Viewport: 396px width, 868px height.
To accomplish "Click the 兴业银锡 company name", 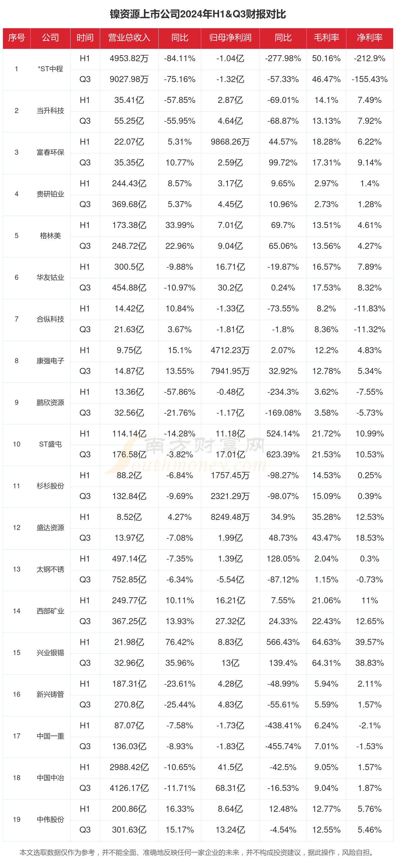I will [50, 653].
